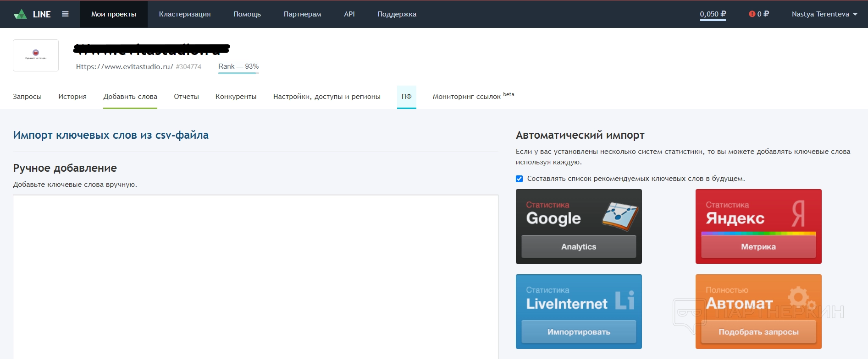This screenshot has height=359, width=868.
Task: Switch to the История tab
Action: click(x=72, y=97)
